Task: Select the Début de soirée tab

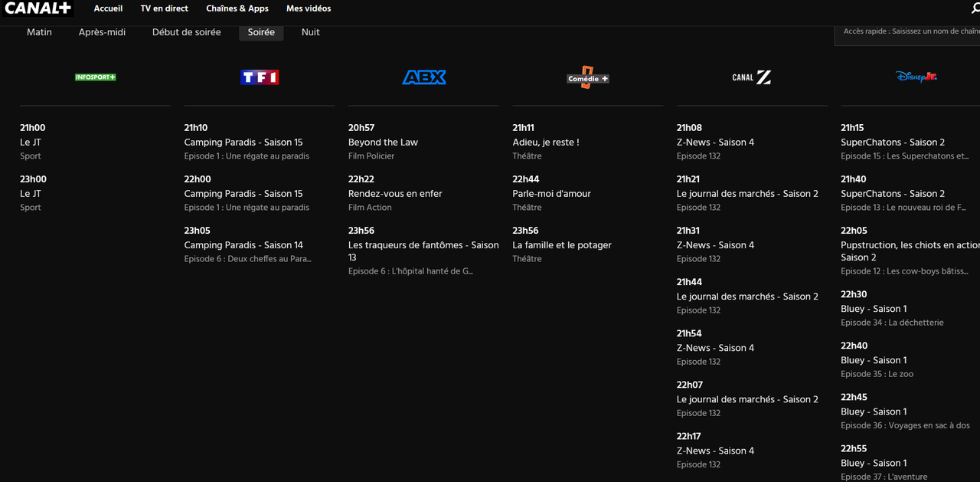Action: 187,32
